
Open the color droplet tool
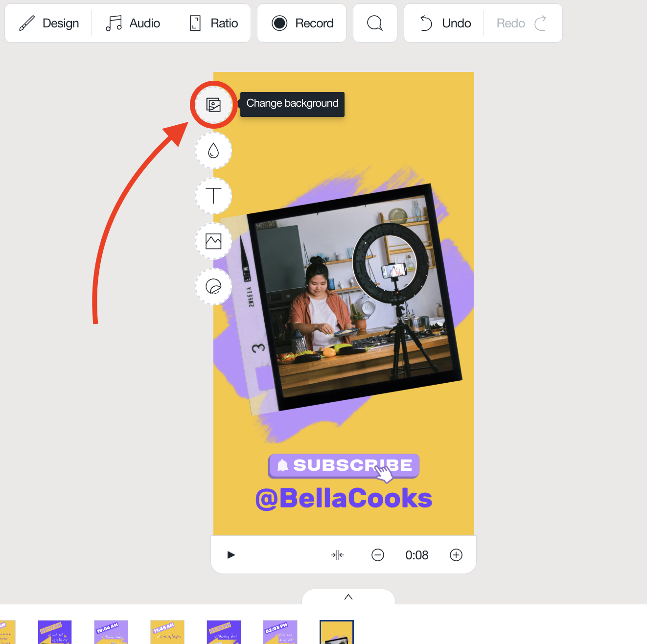[x=213, y=150]
